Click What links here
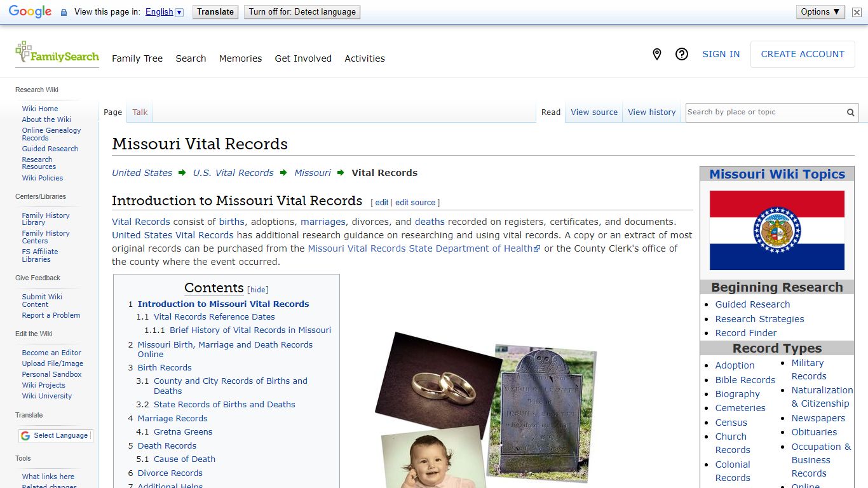Viewport: 868px width, 488px height. click(48, 477)
